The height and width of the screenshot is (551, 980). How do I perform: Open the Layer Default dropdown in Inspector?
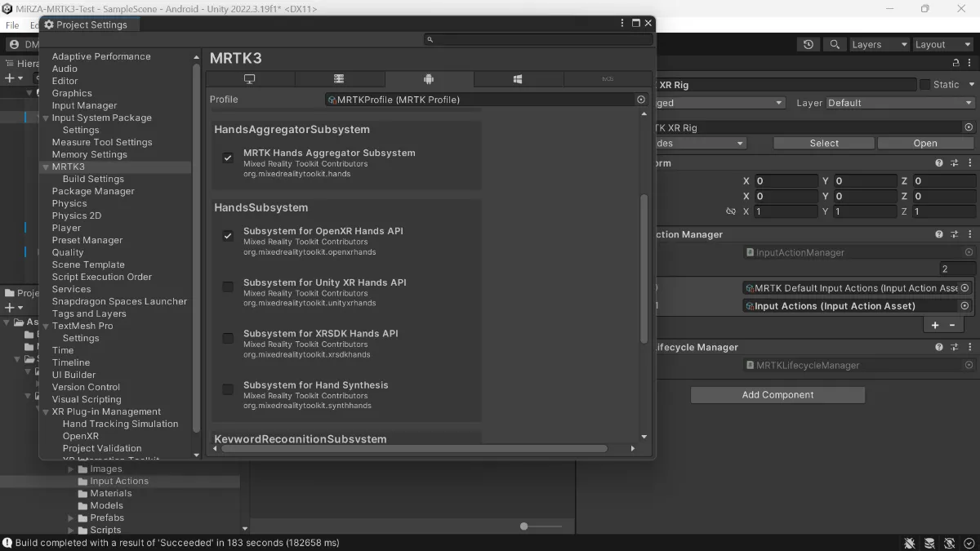(900, 103)
